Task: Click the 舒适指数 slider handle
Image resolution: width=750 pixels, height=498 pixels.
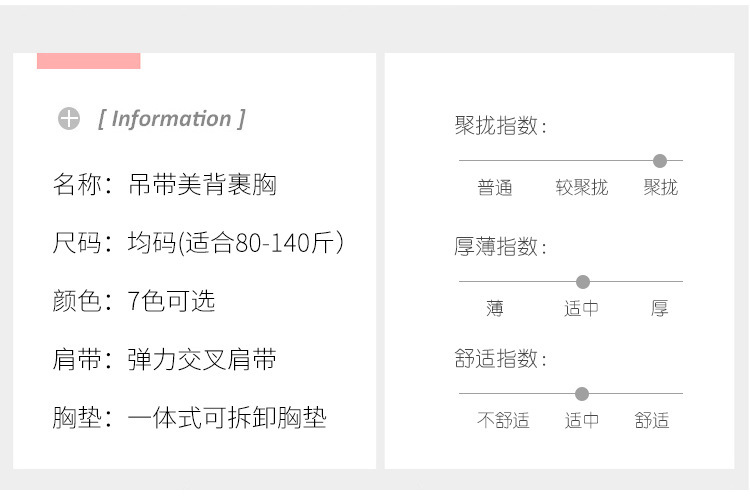Action: tap(582, 394)
